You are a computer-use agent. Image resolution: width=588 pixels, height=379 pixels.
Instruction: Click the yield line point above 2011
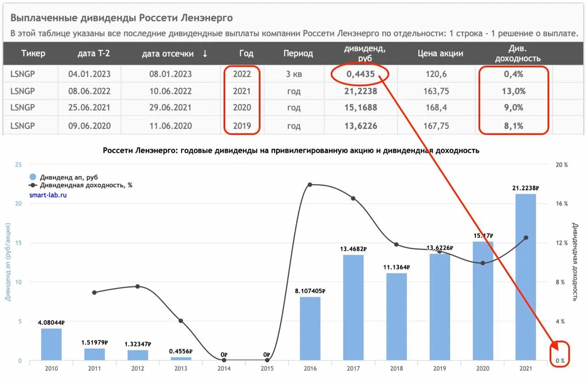[x=94, y=292]
